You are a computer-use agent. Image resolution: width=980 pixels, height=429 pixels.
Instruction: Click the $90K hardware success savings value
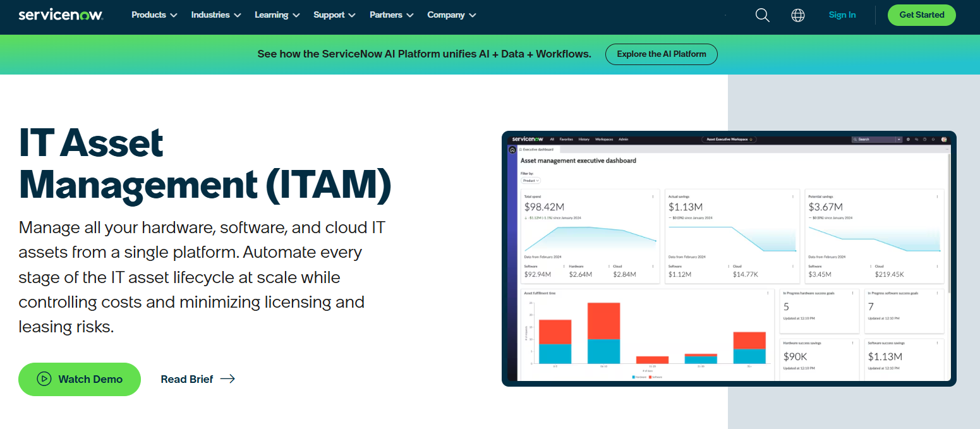(x=795, y=356)
